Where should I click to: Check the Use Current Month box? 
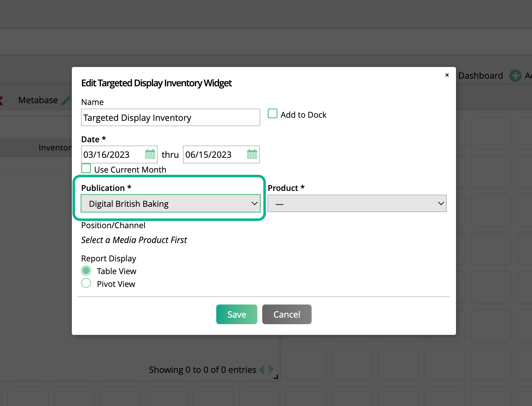(x=86, y=168)
